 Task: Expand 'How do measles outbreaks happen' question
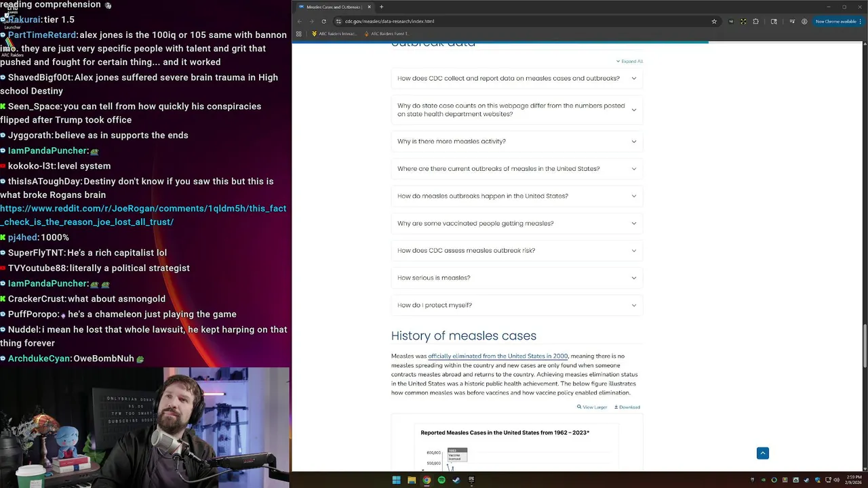[517, 196]
